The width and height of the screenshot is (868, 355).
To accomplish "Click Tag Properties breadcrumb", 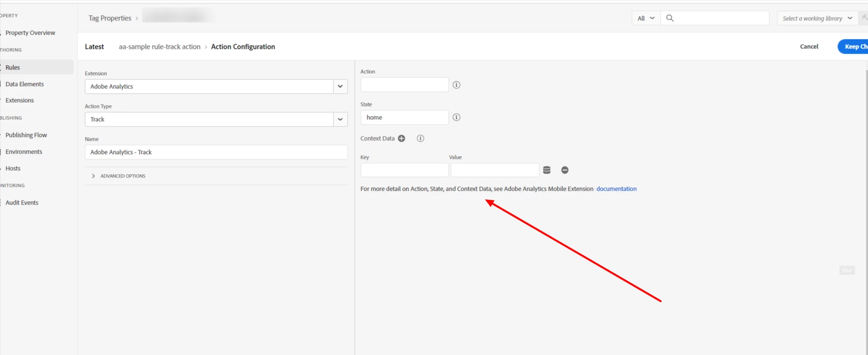I will (110, 18).
